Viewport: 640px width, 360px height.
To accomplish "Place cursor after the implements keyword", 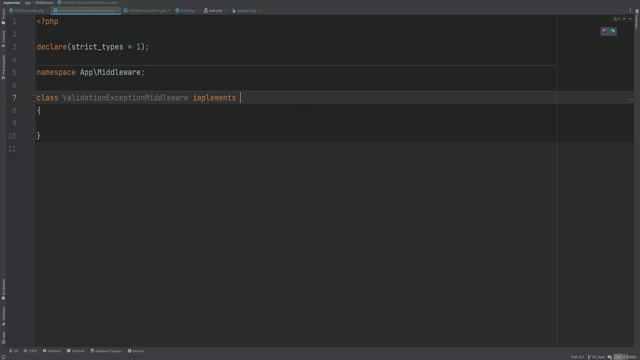I will click(x=240, y=98).
